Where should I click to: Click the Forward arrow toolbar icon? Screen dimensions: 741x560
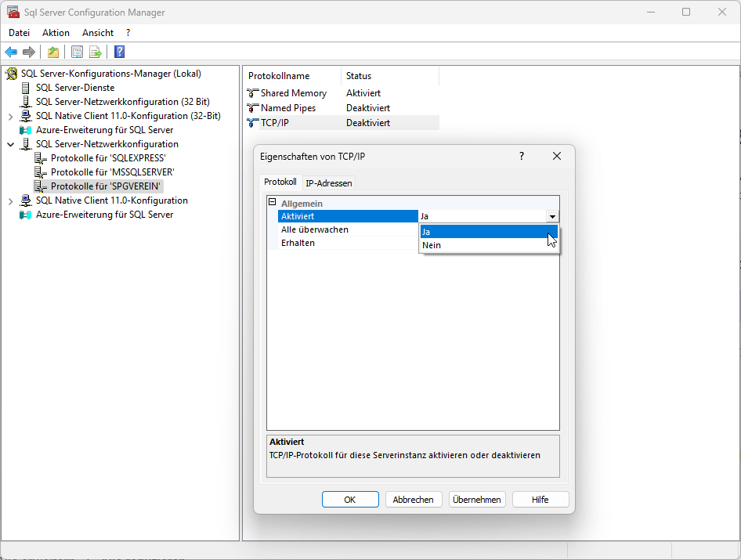pos(29,52)
